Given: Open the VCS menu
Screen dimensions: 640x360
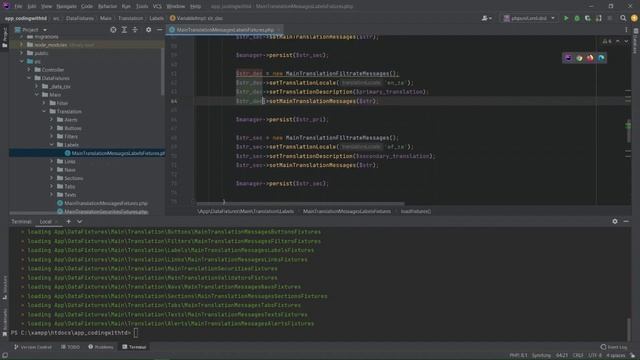Looking at the screenshot, I should tap(157, 6).
